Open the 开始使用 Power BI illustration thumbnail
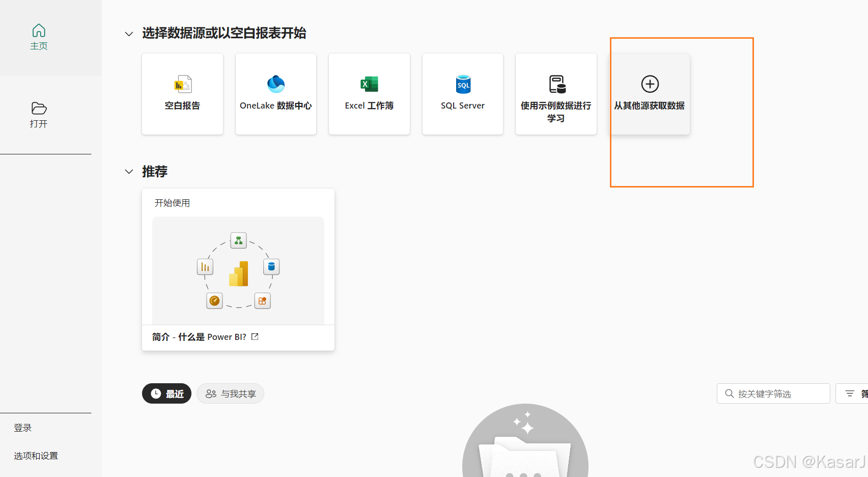 [238, 271]
